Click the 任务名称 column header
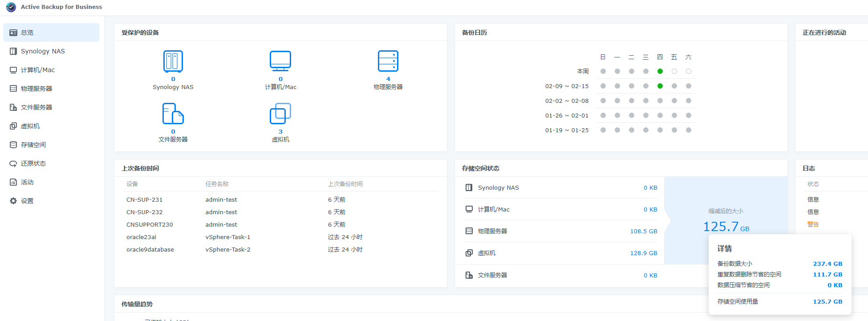 tap(217, 184)
